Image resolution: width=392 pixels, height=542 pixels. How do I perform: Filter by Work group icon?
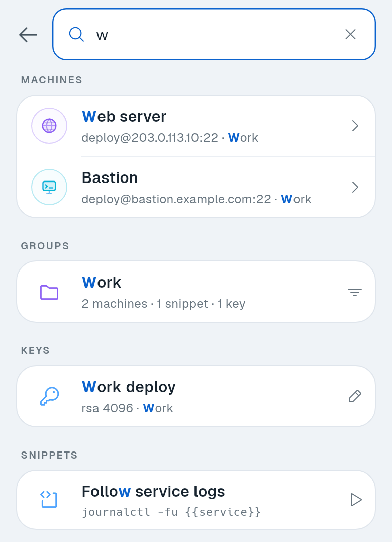355,292
